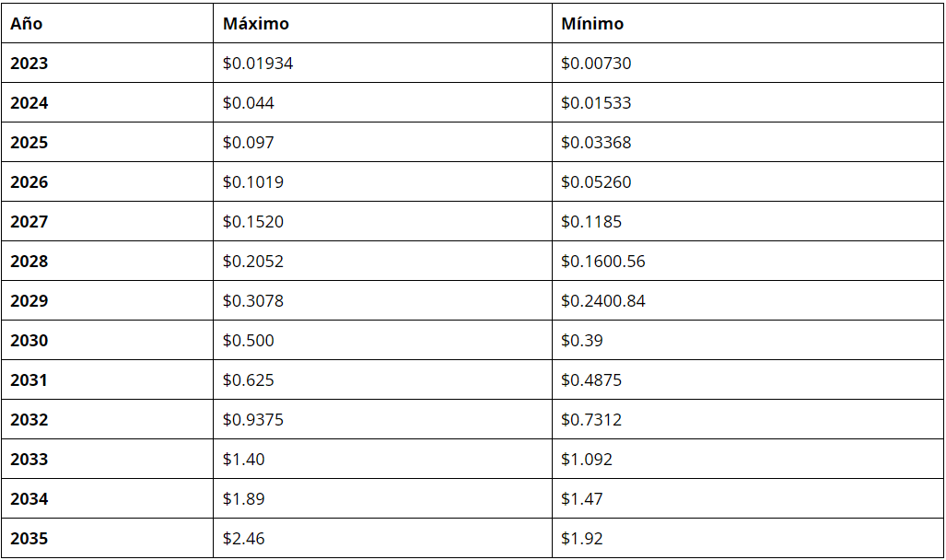The height and width of the screenshot is (560, 946).
Task: Click the $1.89 maximum for 2034
Action: [x=244, y=499]
